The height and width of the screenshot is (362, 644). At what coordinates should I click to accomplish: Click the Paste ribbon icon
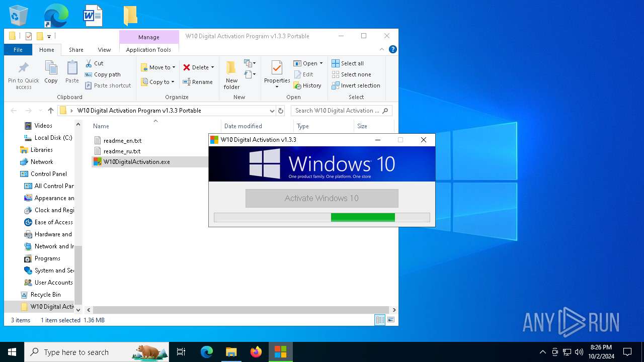(72, 72)
